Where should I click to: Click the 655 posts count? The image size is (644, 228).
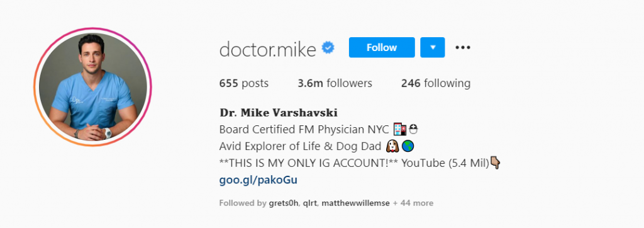click(244, 84)
